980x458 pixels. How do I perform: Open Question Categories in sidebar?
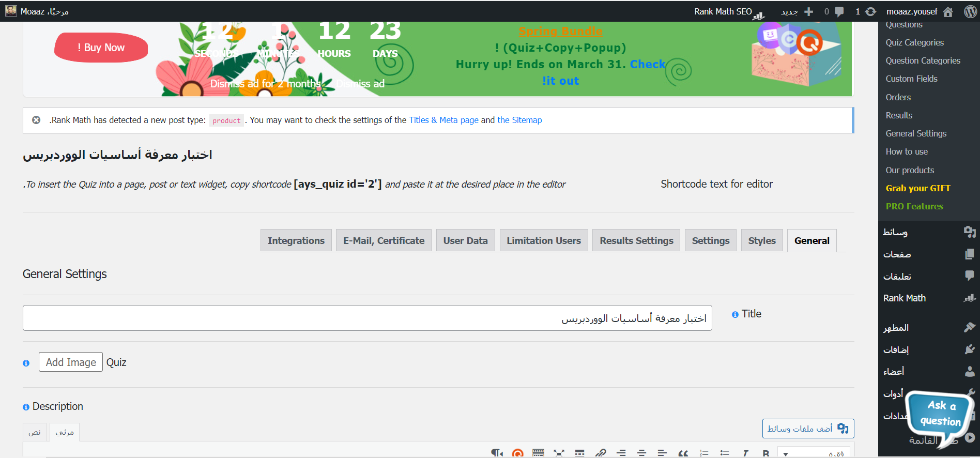[923, 60]
